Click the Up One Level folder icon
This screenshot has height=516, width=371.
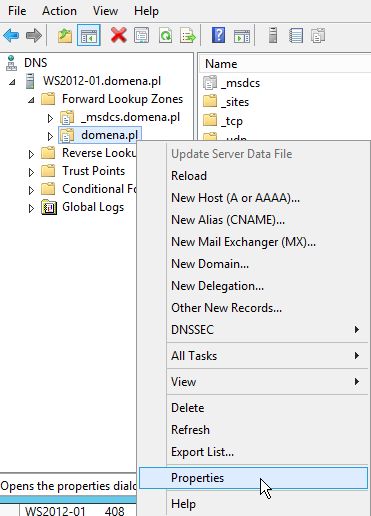tap(65, 35)
